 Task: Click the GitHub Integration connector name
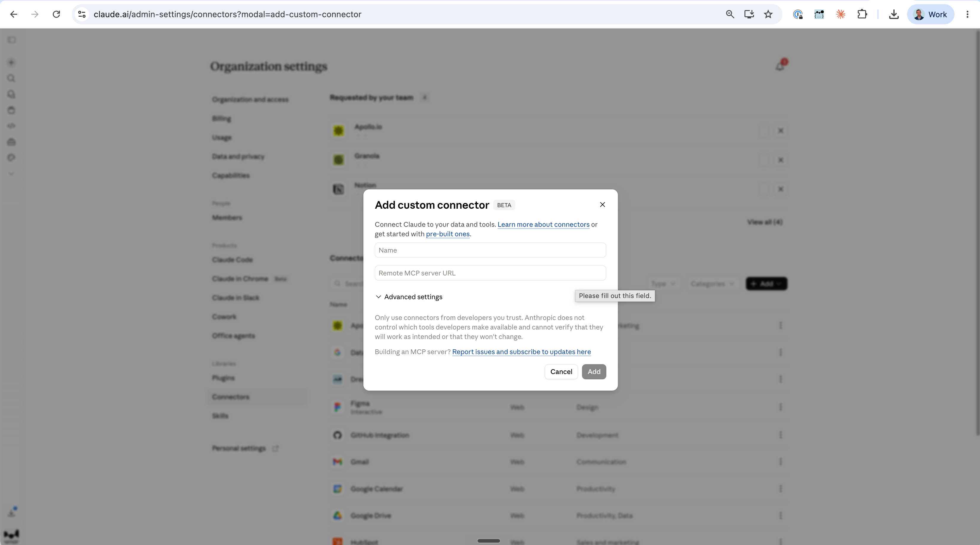coord(380,435)
